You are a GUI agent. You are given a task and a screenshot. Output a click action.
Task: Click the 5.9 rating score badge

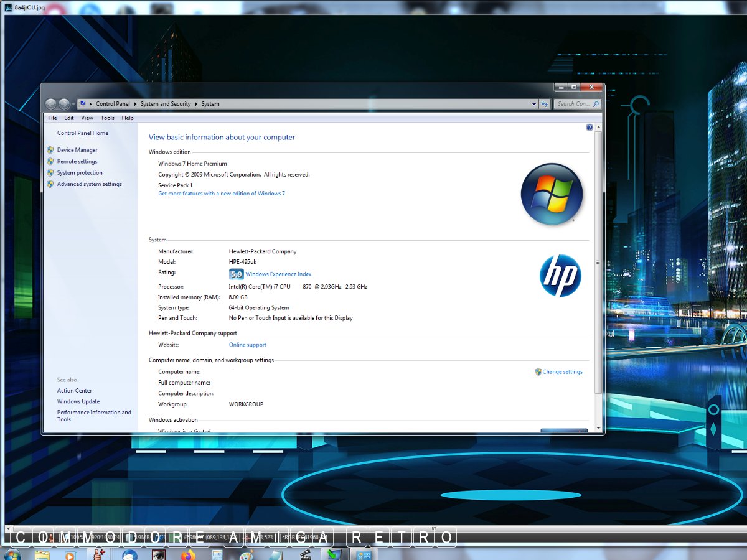236,274
